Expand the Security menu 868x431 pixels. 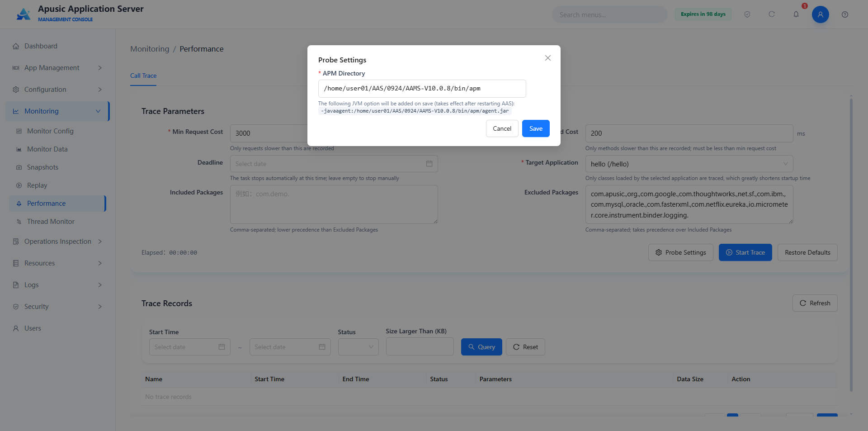(57, 307)
